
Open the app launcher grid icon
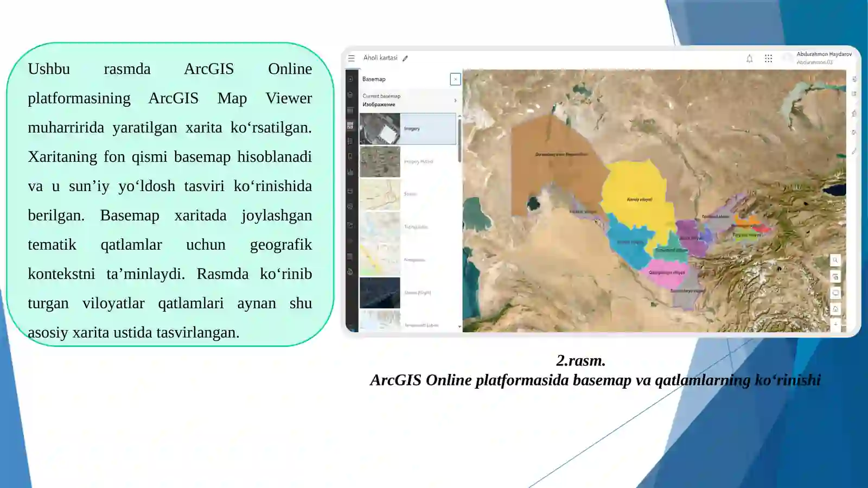coord(768,59)
